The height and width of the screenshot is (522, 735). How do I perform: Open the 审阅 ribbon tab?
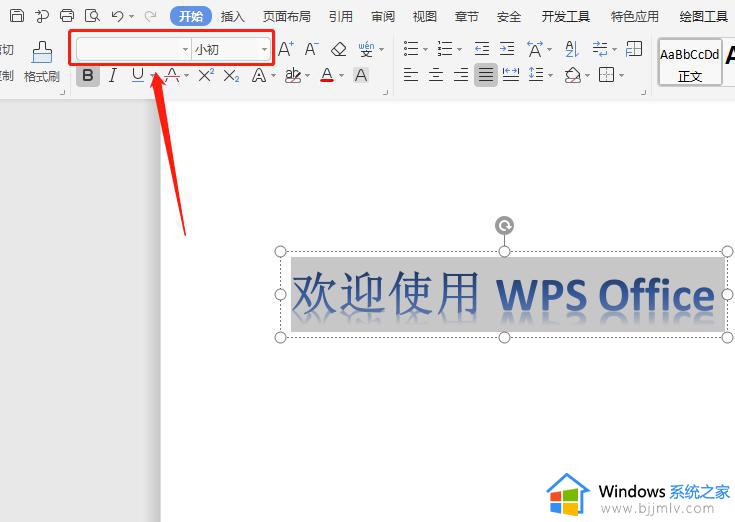click(383, 17)
